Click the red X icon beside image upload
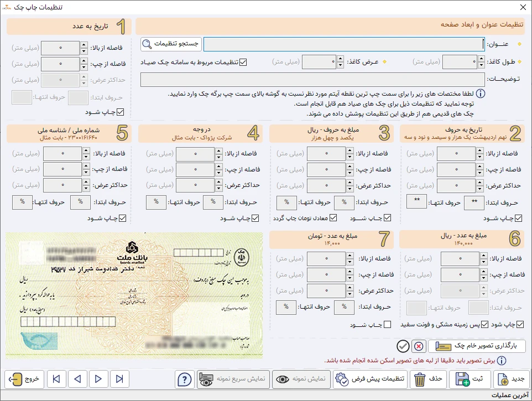532x401 pixels. tap(418, 346)
